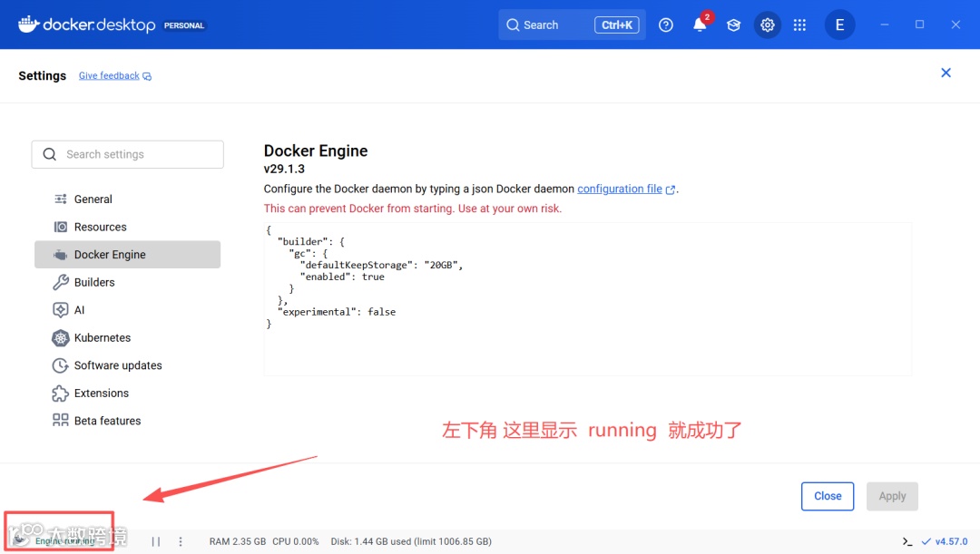Select Kubernetes settings section
Image resolution: width=980 pixels, height=554 pixels.
click(x=128, y=338)
